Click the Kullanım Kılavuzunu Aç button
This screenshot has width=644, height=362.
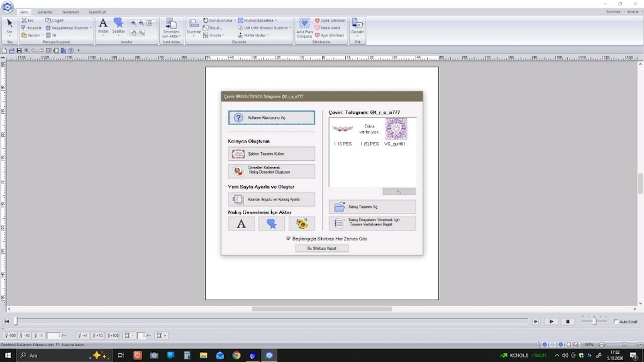point(272,118)
